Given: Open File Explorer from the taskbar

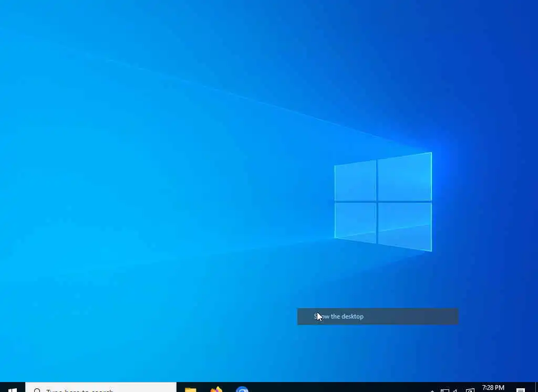Looking at the screenshot, I should [190, 389].
